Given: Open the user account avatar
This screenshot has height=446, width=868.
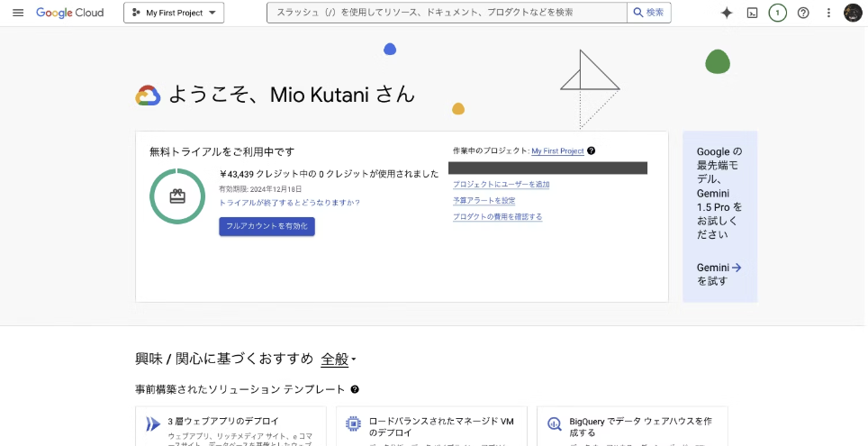Looking at the screenshot, I should 853,13.
